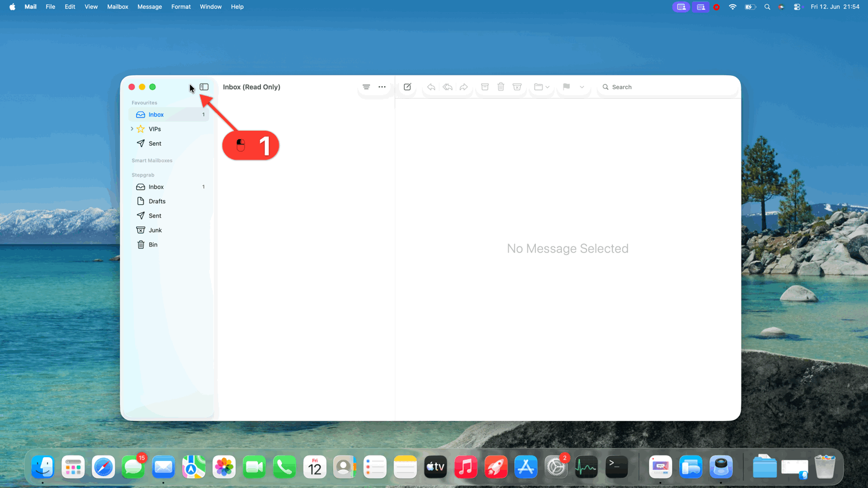Image resolution: width=868 pixels, height=488 pixels.
Task: Open System Settings from the Dock
Action: [556, 467]
